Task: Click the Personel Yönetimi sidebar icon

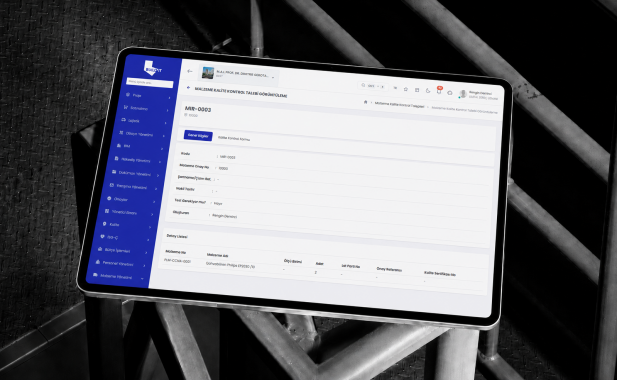Action: pos(98,262)
